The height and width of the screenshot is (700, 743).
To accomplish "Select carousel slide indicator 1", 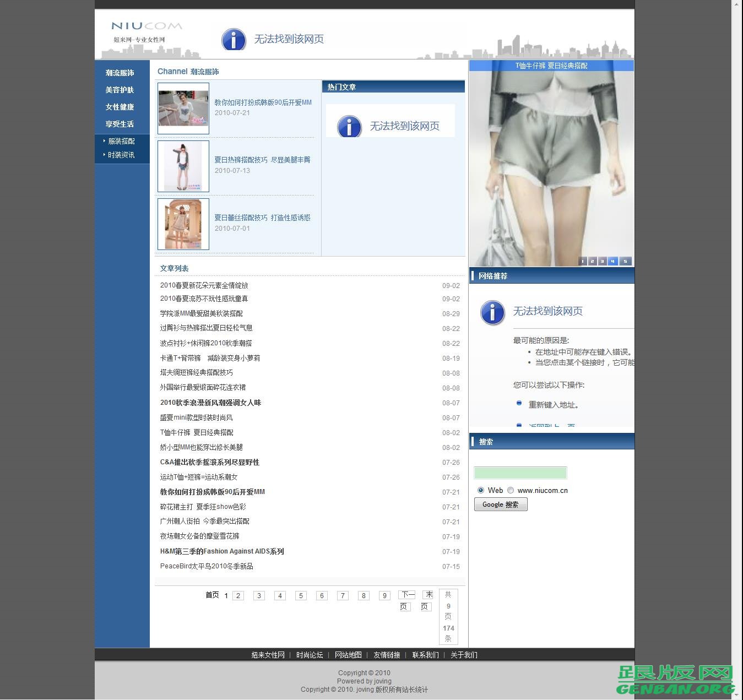I will tap(583, 262).
